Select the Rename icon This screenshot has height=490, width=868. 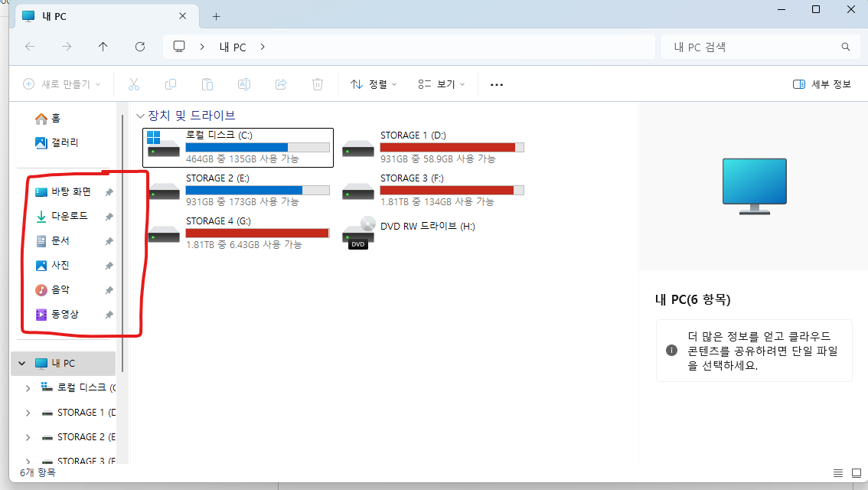pyautogui.click(x=243, y=84)
